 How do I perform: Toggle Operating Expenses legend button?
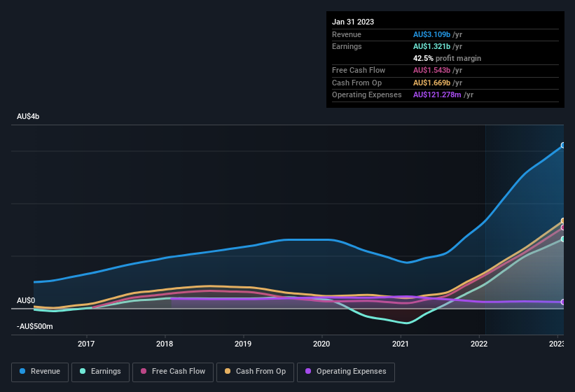(x=346, y=372)
